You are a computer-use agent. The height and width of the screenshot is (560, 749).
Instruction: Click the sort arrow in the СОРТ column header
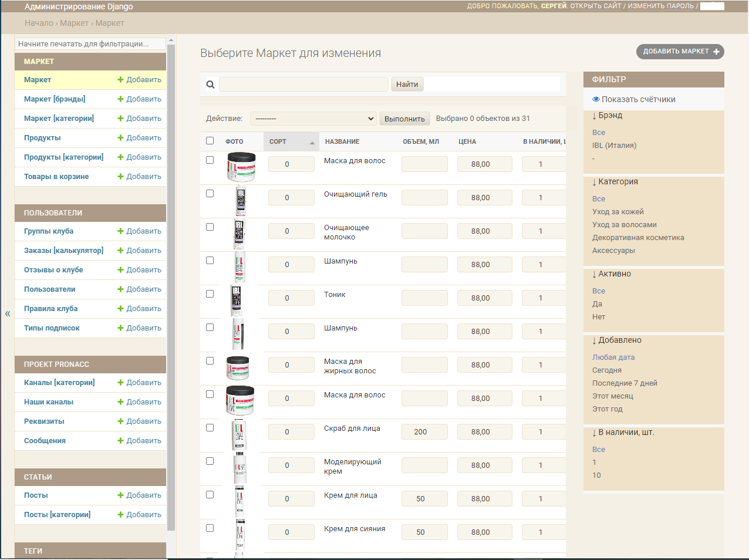[x=312, y=143]
